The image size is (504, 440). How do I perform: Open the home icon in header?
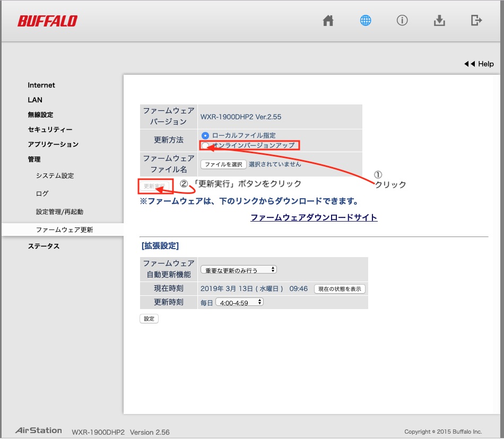point(328,21)
